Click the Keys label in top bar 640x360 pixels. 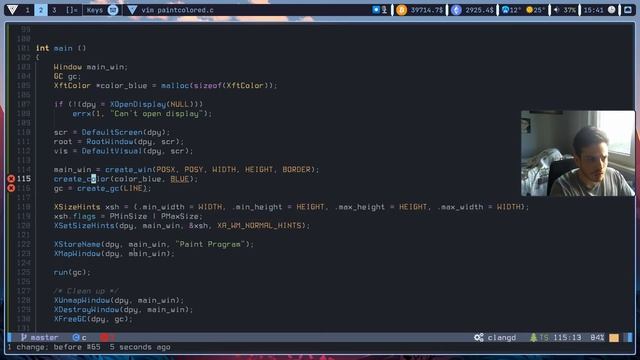tap(95, 10)
